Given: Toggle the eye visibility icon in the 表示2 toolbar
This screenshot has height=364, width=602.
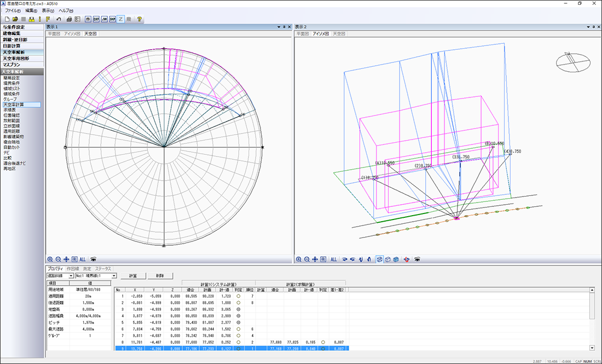Looking at the screenshot, I should pyautogui.click(x=418, y=259).
